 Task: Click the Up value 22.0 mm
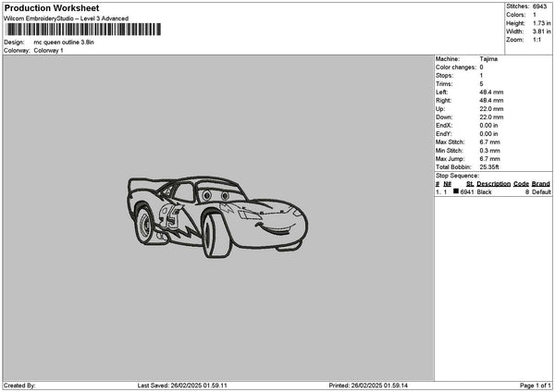click(x=491, y=109)
